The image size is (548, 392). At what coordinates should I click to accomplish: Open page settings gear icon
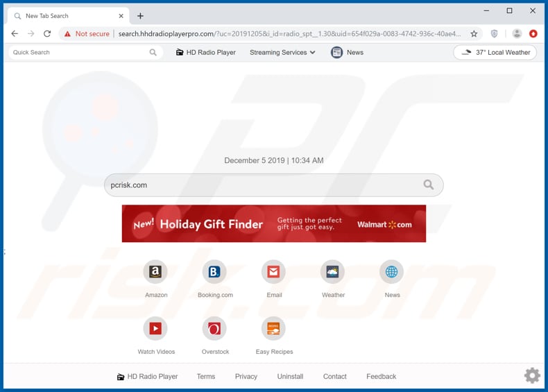[532, 375]
